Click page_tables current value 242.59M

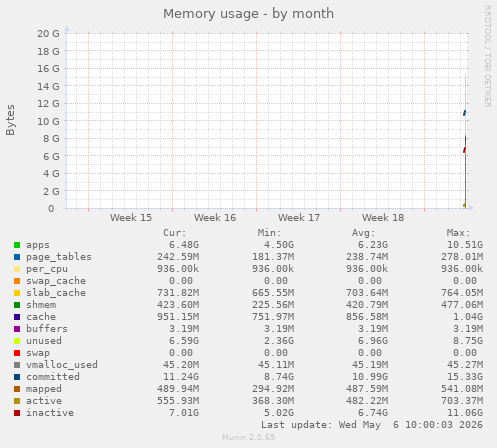pos(178,257)
